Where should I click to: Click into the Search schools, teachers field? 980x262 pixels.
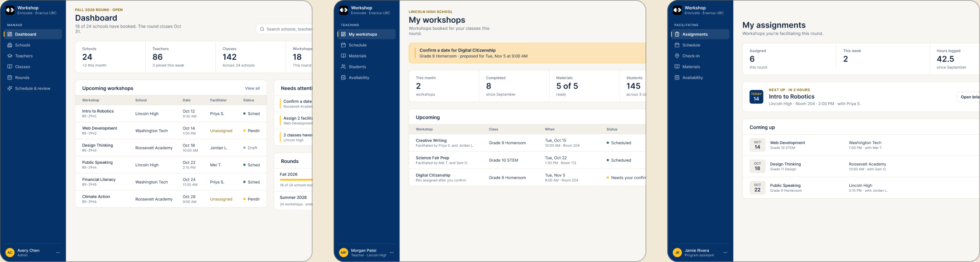284,29
